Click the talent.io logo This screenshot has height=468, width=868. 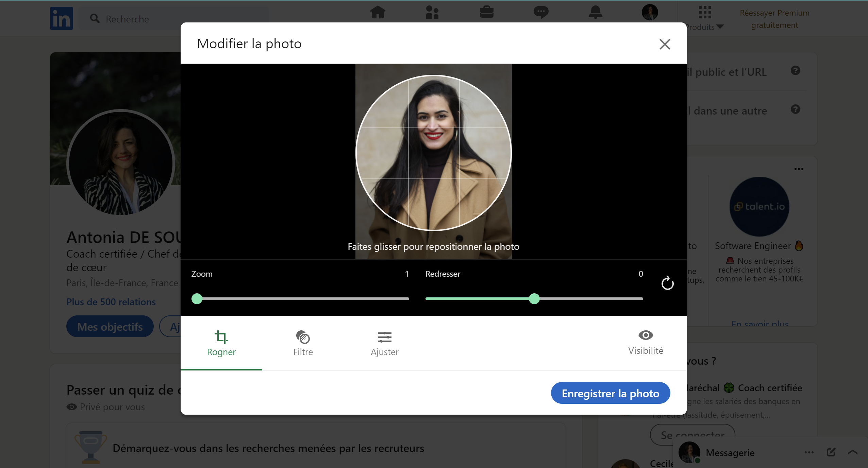pos(759,207)
